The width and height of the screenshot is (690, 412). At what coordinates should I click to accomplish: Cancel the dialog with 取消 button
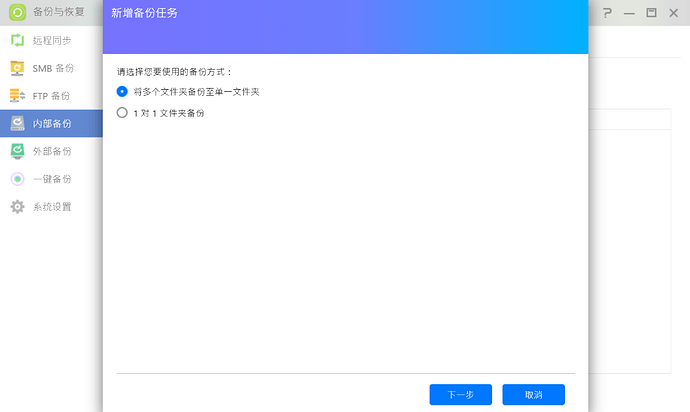pos(533,395)
